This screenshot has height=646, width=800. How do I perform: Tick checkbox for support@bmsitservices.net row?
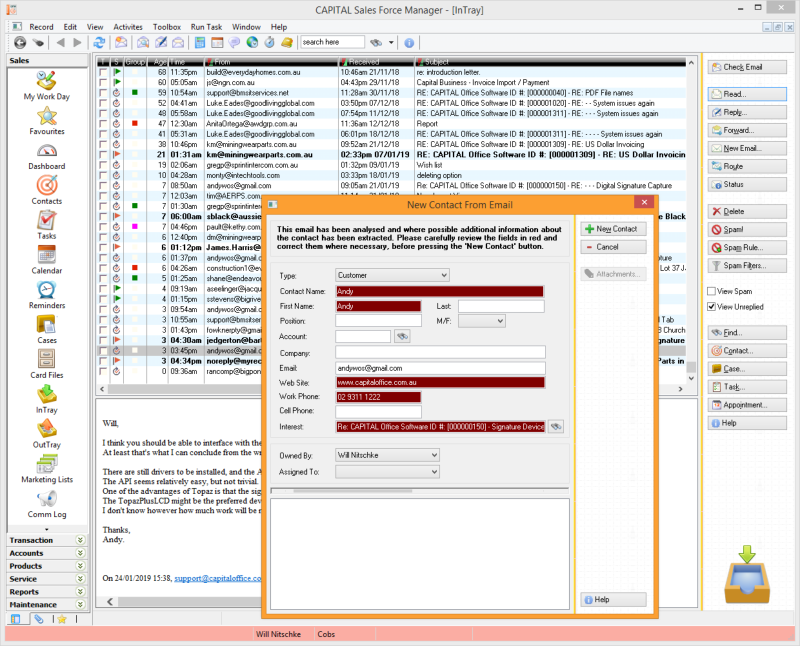(104, 93)
